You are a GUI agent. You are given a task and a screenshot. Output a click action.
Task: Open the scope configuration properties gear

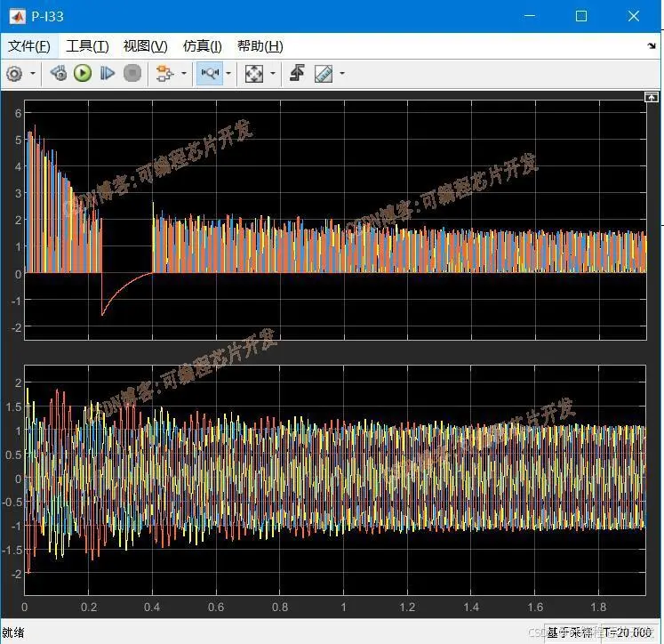click(x=14, y=74)
